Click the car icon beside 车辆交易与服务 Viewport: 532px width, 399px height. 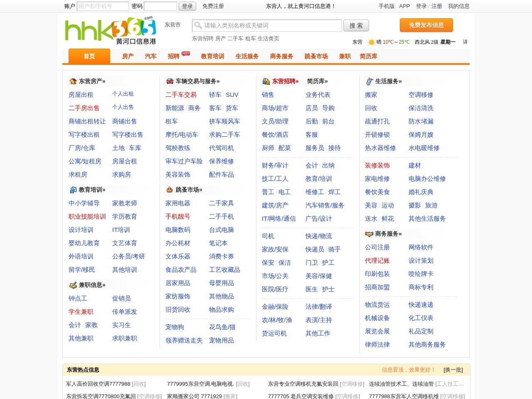(170, 81)
